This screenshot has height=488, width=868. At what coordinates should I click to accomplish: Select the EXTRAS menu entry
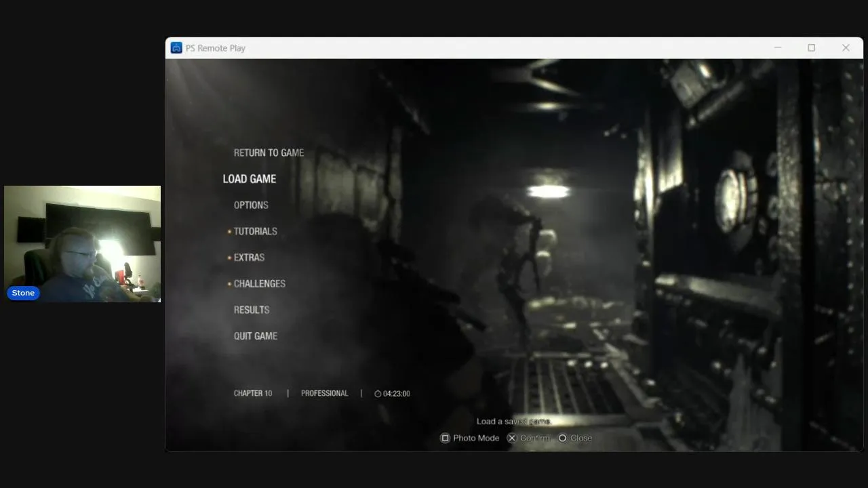coord(249,258)
